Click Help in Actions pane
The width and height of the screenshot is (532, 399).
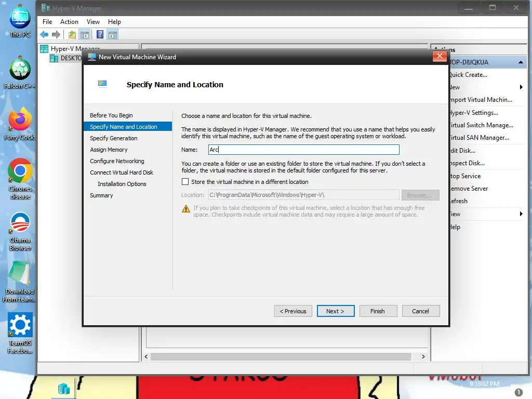click(x=455, y=227)
